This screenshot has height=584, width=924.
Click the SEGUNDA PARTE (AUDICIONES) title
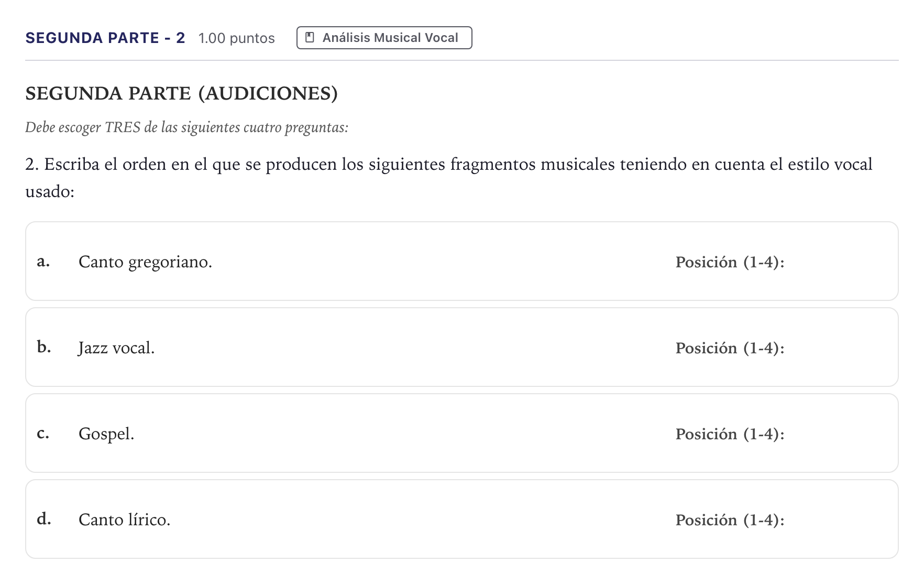coord(181,93)
